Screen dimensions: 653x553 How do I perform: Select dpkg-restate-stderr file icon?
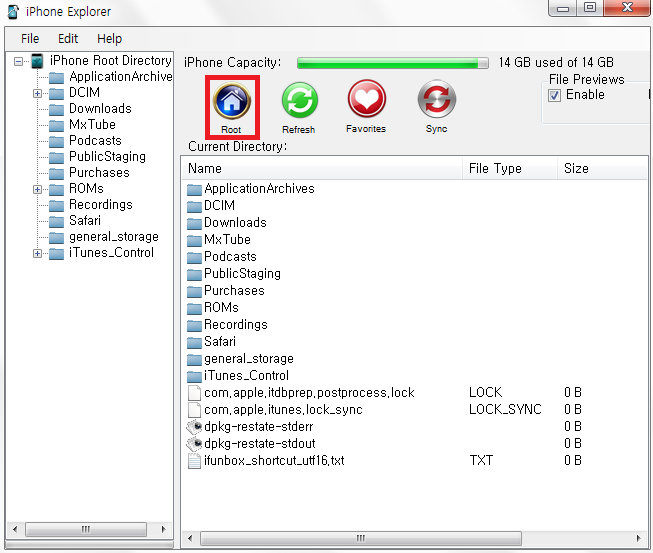[194, 427]
